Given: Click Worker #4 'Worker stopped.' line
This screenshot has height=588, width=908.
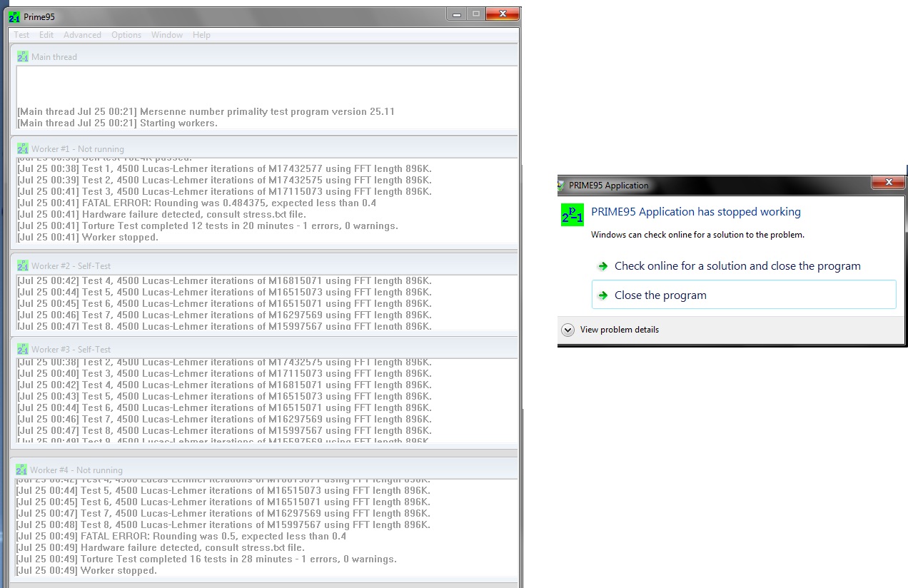Looking at the screenshot, I should pyautogui.click(x=86, y=570).
